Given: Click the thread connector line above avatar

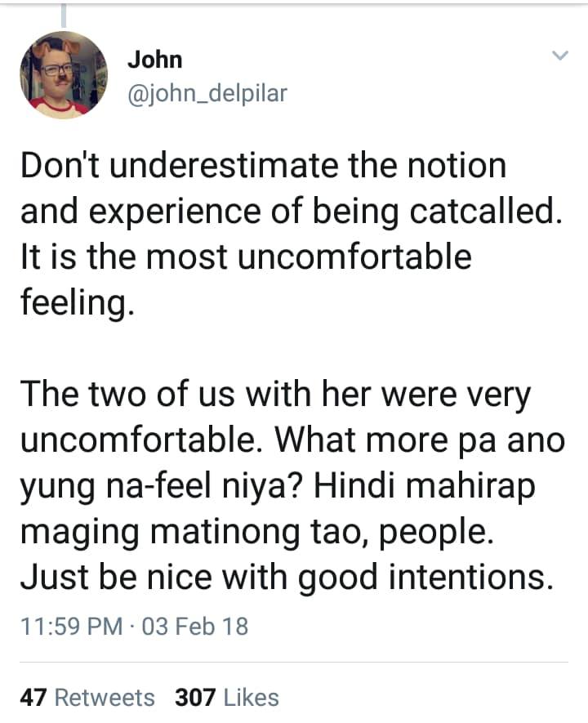Looking at the screenshot, I should tap(64, 14).
